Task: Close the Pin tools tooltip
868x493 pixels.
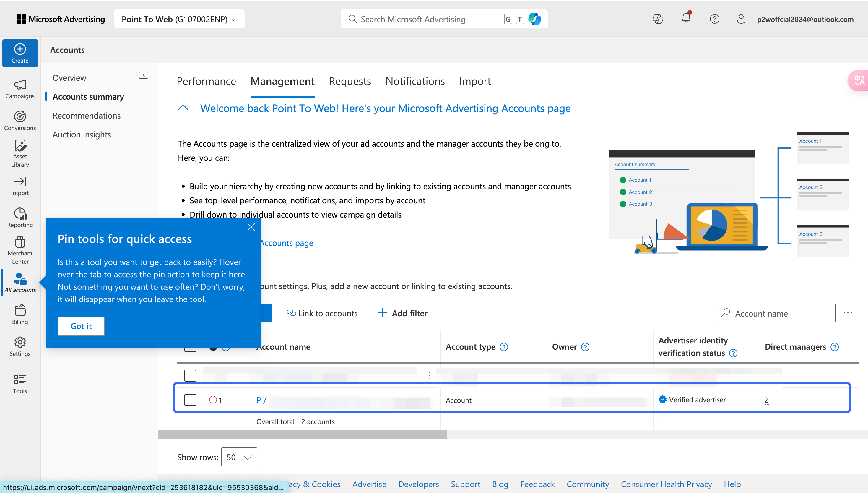Action: [x=251, y=227]
